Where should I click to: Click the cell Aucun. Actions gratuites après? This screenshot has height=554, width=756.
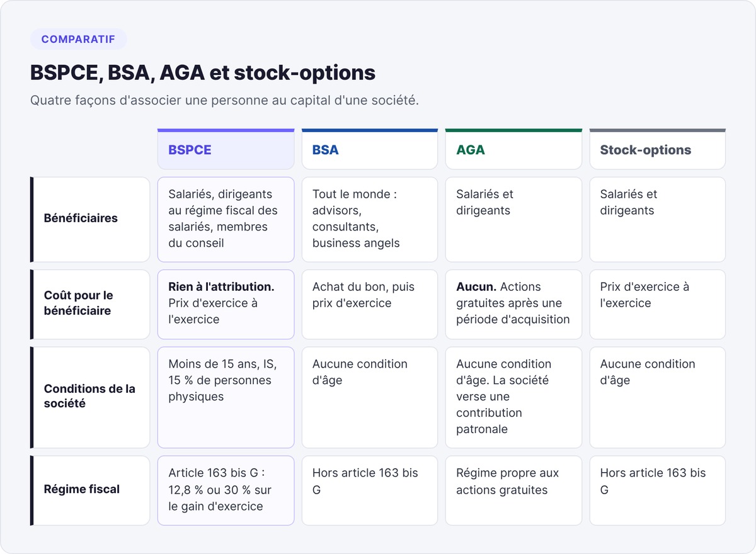click(513, 304)
